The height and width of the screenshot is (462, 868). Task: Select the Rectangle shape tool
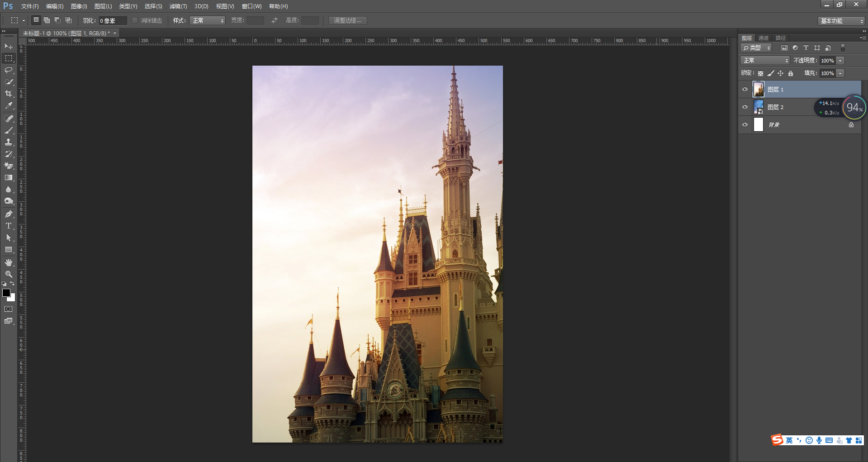pyautogui.click(x=9, y=249)
